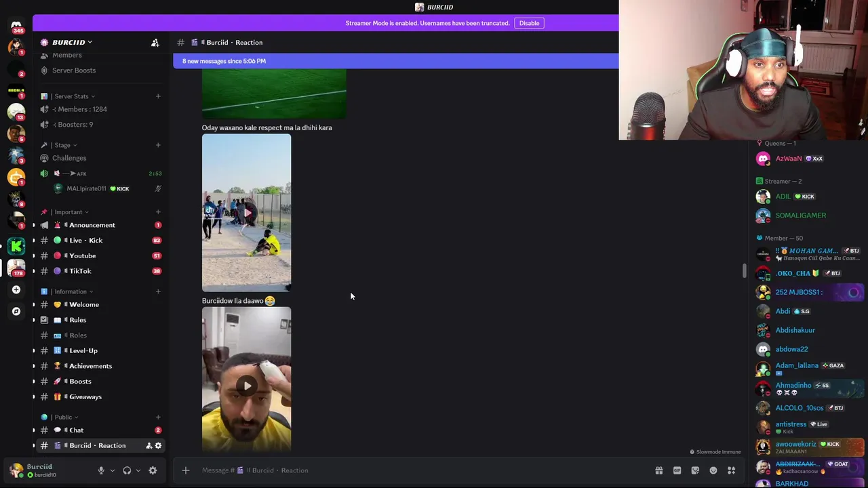Viewport: 868px width, 488px height.
Task: Open Burciid user panel avatar
Action: coord(16,470)
